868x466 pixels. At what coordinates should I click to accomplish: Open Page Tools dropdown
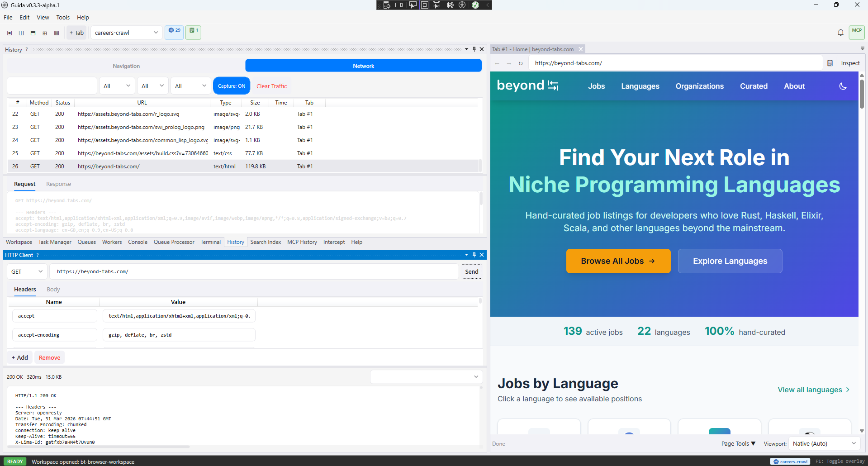(738, 443)
